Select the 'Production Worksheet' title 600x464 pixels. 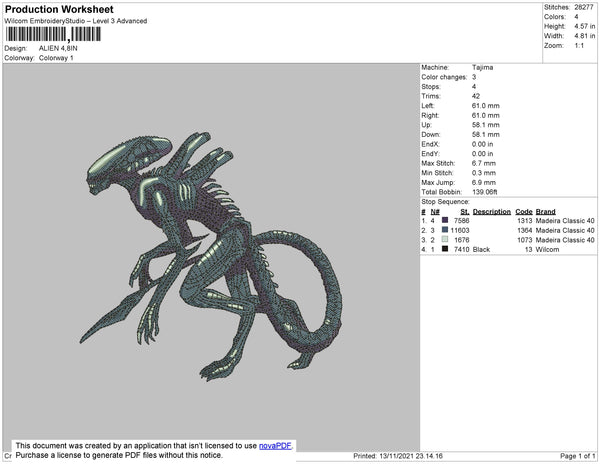coord(59,9)
